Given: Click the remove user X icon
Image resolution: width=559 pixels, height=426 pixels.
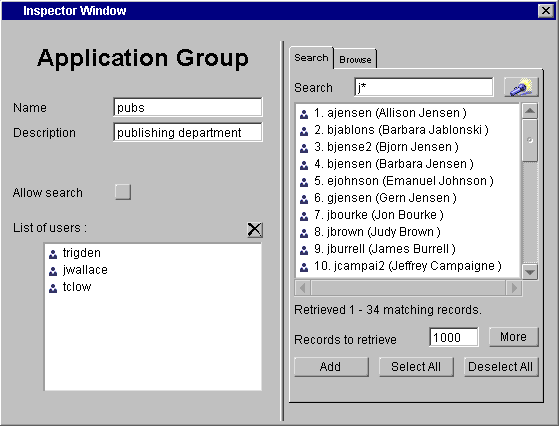Looking at the screenshot, I should (255, 230).
